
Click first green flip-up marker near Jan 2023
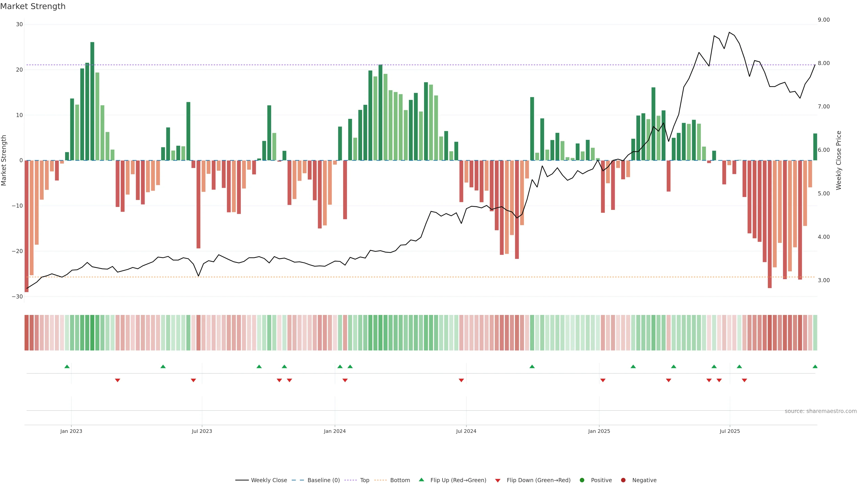coord(67,366)
